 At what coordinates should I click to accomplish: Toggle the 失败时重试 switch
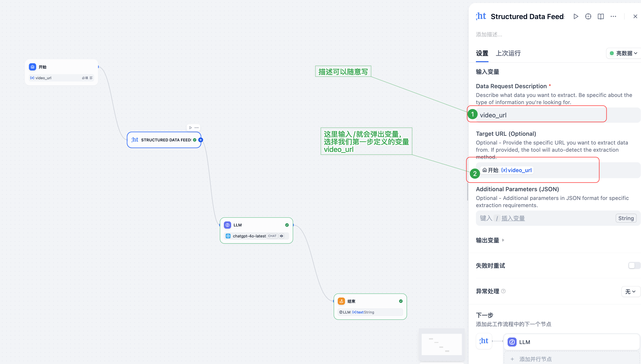point(634,265)
